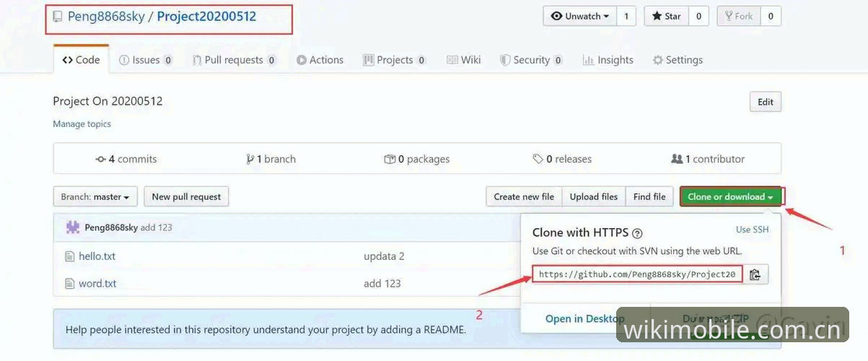
Task: Click the Projects board icon
Action: click(368, 60)
